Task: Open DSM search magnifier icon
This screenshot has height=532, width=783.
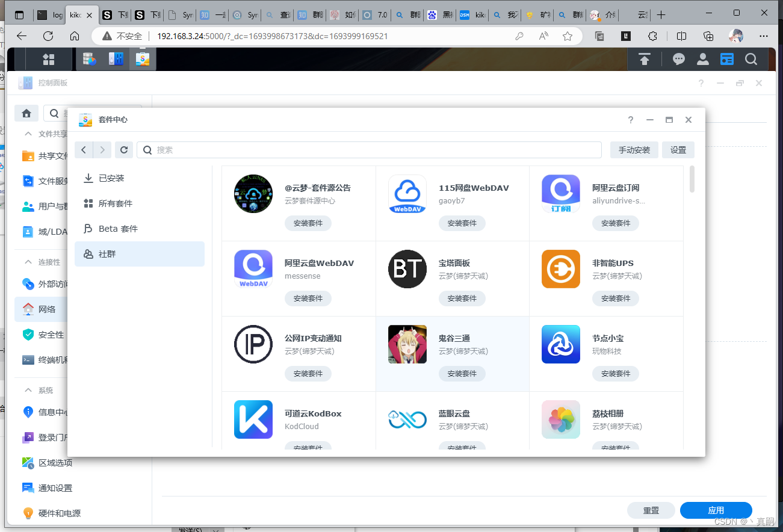Action: tap(751, 59)
